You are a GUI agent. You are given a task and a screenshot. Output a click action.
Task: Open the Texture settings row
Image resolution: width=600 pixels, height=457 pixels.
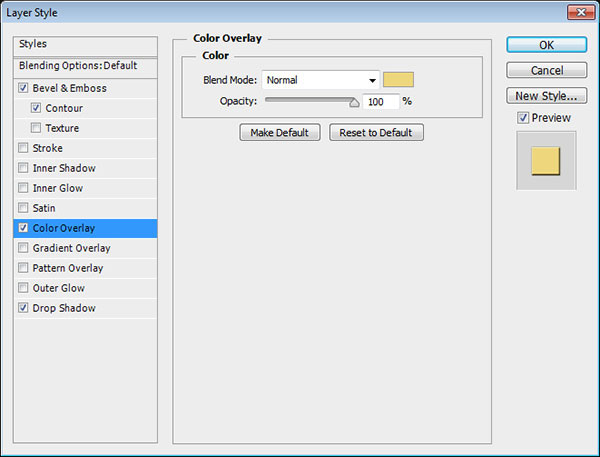(62, 128)
